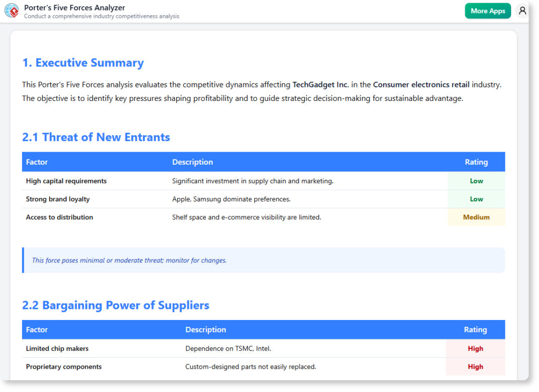This screenshot has height=392, width=539.
Task: Expand the 1. Executive Summary heading
Action: 83,63
